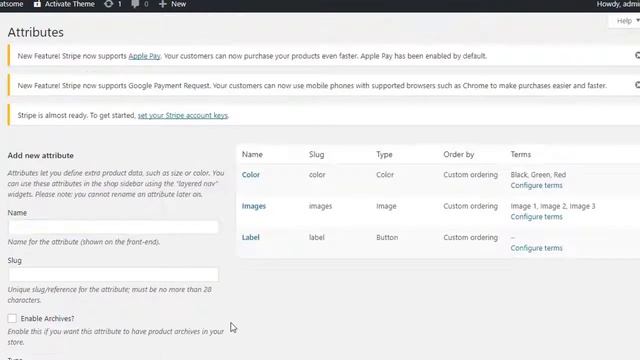
Task: Click Custom ordering in the Label row
Action: (471, 238)
